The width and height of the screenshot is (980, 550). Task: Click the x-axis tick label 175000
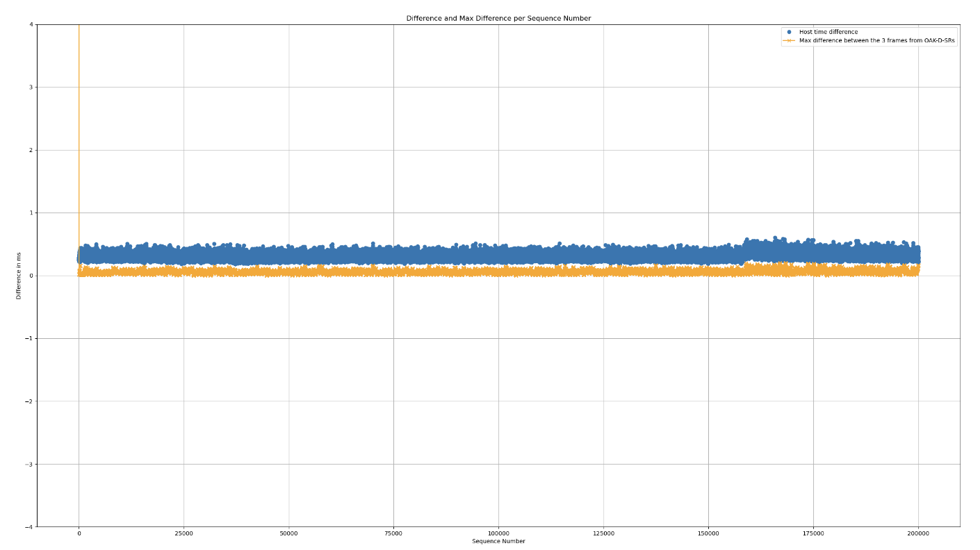coord(813,533)
